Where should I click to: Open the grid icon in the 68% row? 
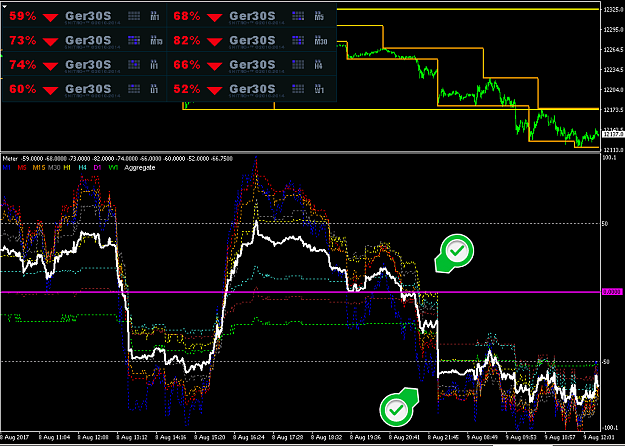click(x=298, y=16)
